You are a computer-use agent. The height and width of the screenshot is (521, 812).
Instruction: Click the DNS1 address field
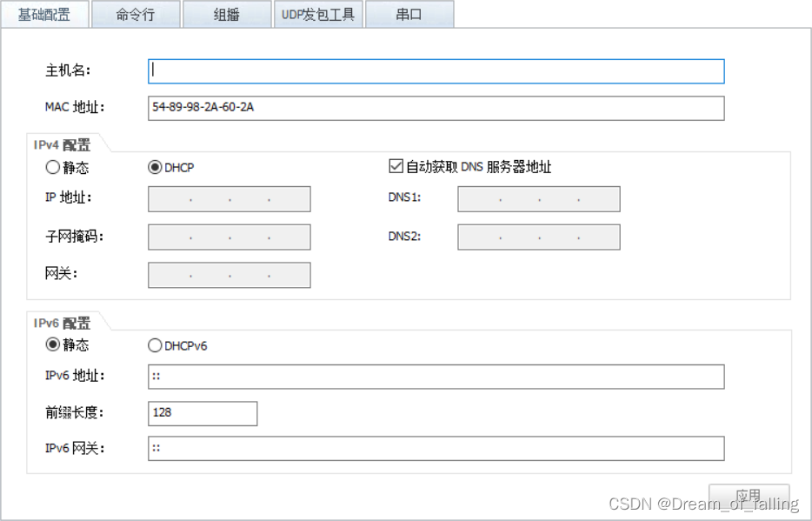tap(538, 199)
